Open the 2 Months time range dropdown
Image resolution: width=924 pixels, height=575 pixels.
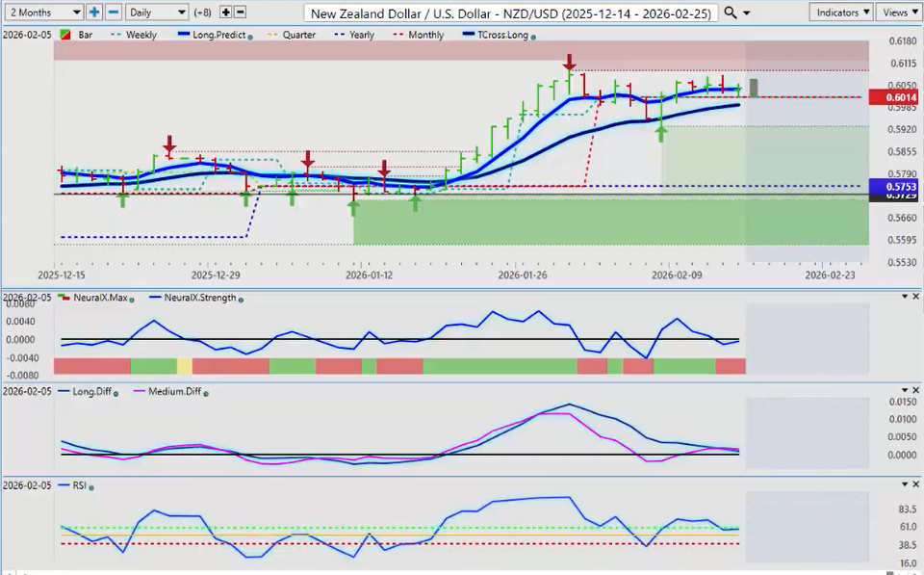click(x=43, y=12)
